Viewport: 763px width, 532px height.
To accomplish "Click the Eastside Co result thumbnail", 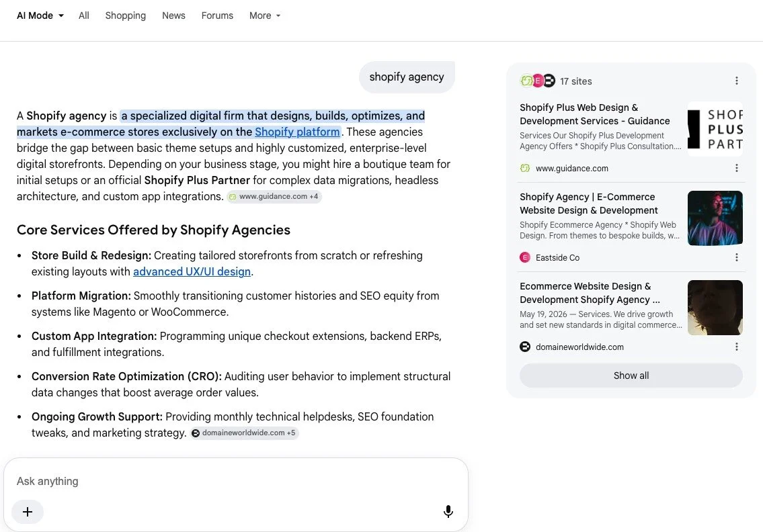I will click(x=715, y=218).
